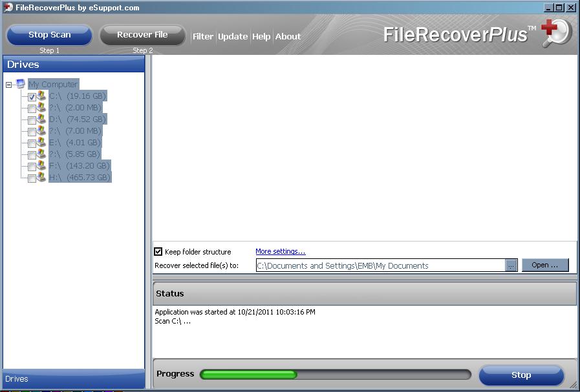
Task: Click the My Computer icon in tree
Action: [x=21, y=84]
